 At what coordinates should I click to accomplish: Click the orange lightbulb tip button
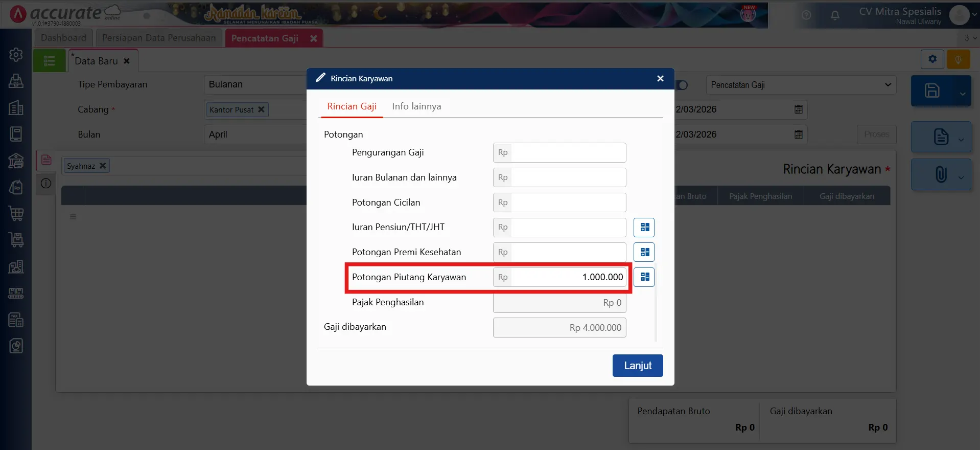pyautogui.click(x=959, y=59)
